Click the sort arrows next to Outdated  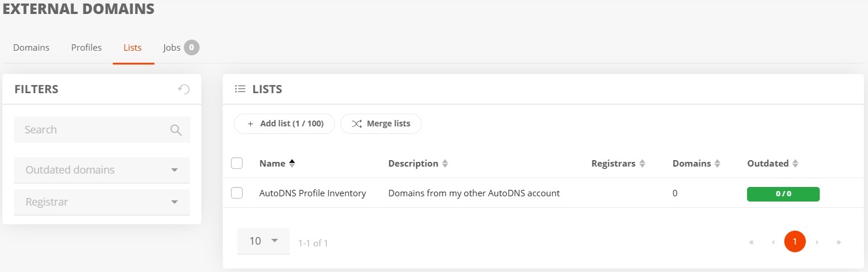795,164
